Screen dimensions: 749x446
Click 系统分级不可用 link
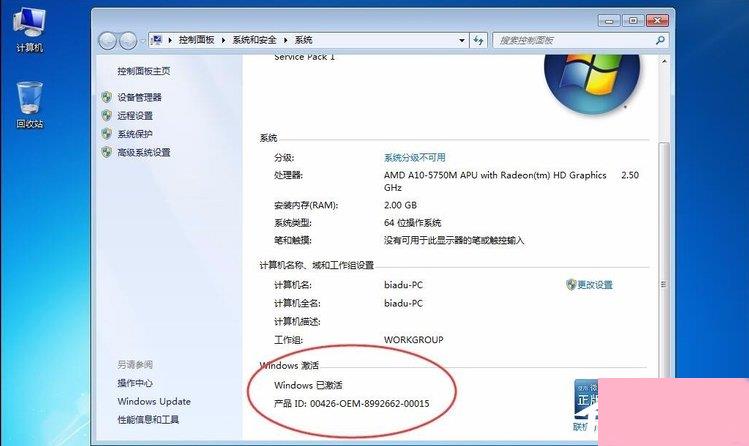tap(415, 158)
